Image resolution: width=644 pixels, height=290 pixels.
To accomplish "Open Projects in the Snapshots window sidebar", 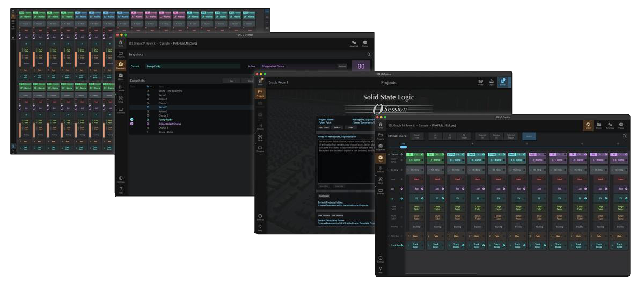I will (121, 54).
